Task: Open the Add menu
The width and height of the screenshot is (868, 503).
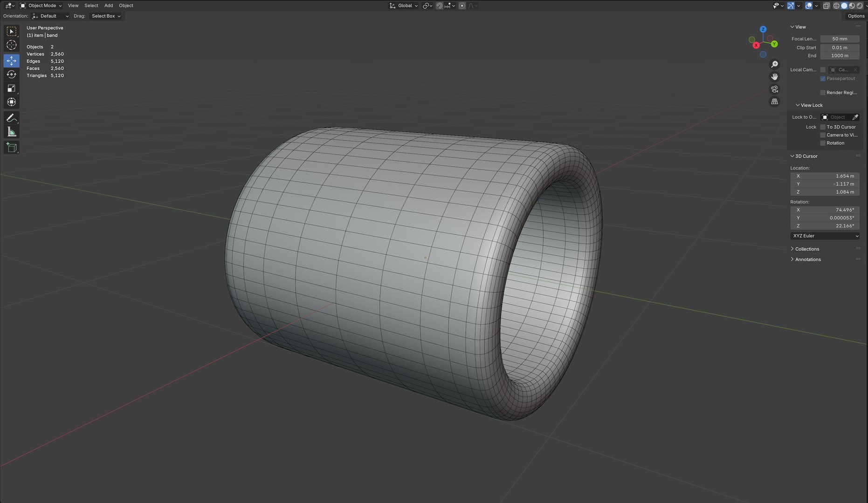Action: [109, 6]
